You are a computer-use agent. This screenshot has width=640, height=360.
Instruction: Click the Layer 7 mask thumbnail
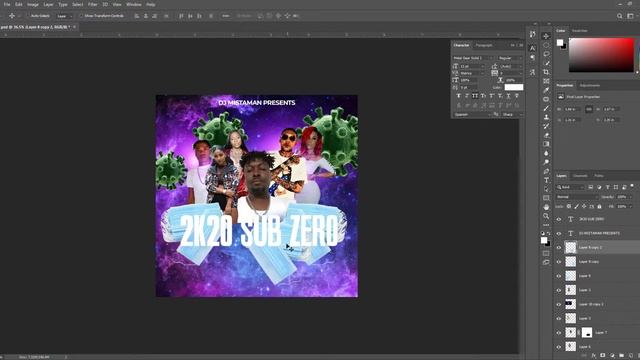pos(587,333)
